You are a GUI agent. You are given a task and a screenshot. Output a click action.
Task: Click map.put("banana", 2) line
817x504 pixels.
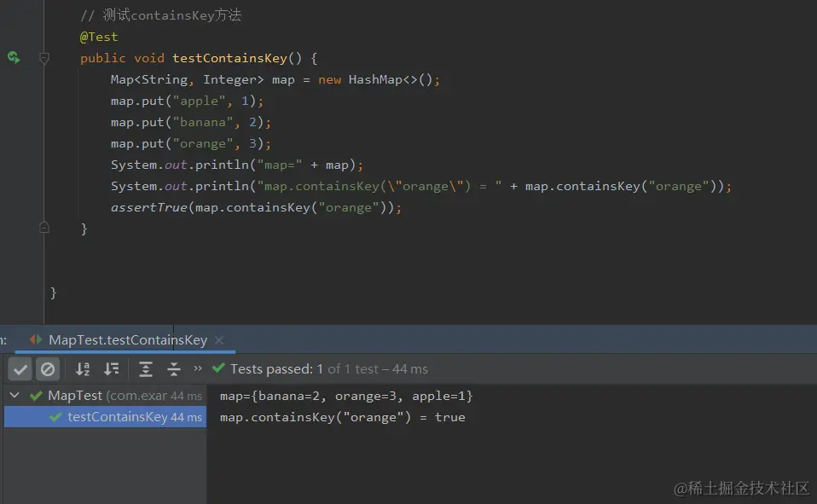pyautogui.click(x=191, y=122)
